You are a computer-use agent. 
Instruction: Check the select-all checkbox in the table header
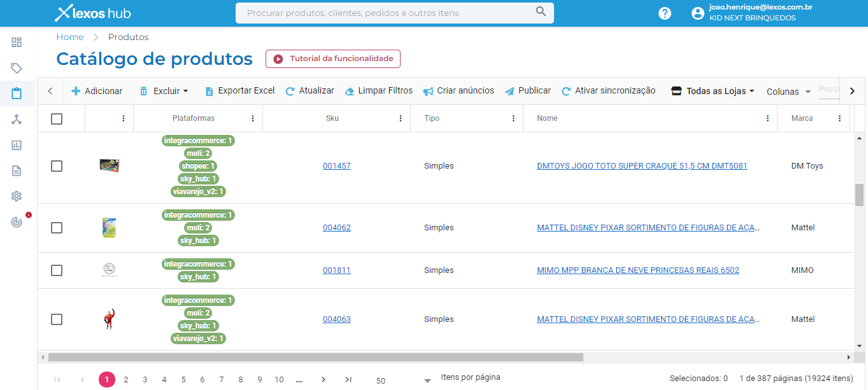click(57, 118)
